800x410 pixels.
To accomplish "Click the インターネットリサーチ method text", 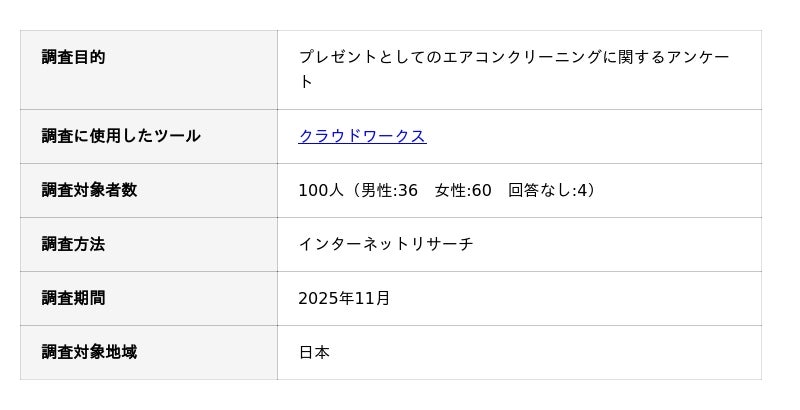I will 386,244.
